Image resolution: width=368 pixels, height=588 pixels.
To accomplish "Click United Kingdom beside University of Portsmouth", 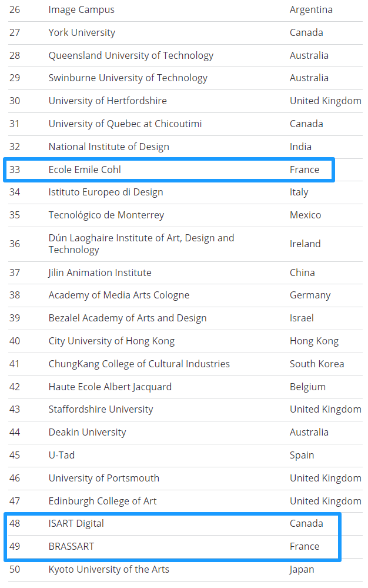I will pos(326,478).
